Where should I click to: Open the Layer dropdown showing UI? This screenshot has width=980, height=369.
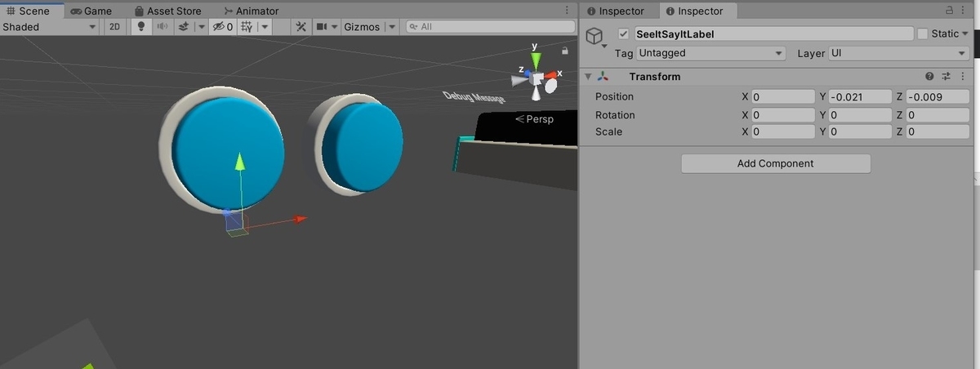pyautogui.click(x=898, y=53)
